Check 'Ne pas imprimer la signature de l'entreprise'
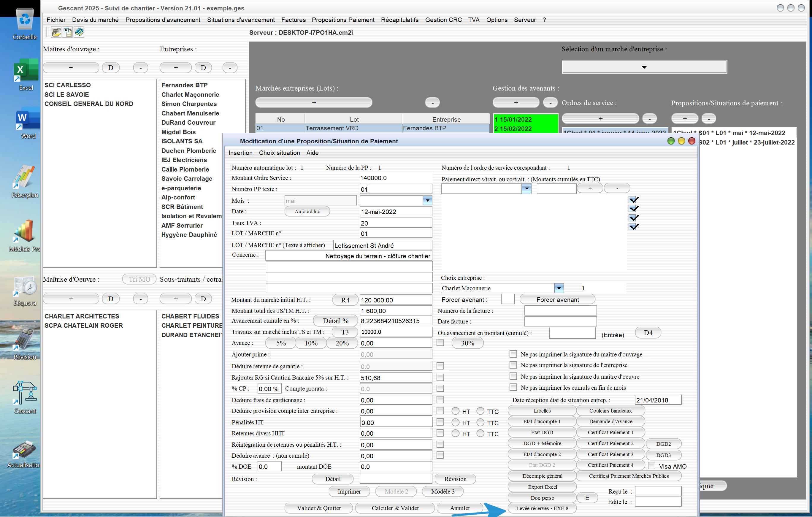The image size is (812, 517). coord(513,365)
